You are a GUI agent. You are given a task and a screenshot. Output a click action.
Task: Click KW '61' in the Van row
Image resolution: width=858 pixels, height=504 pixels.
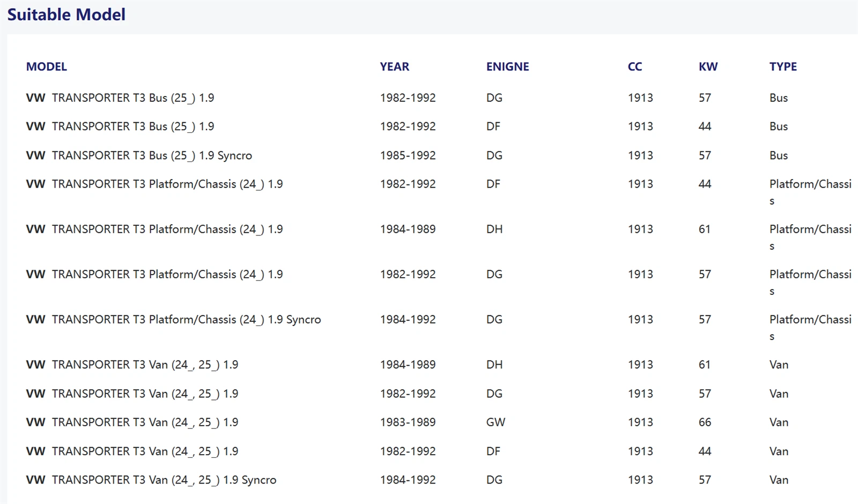(704, 365)
